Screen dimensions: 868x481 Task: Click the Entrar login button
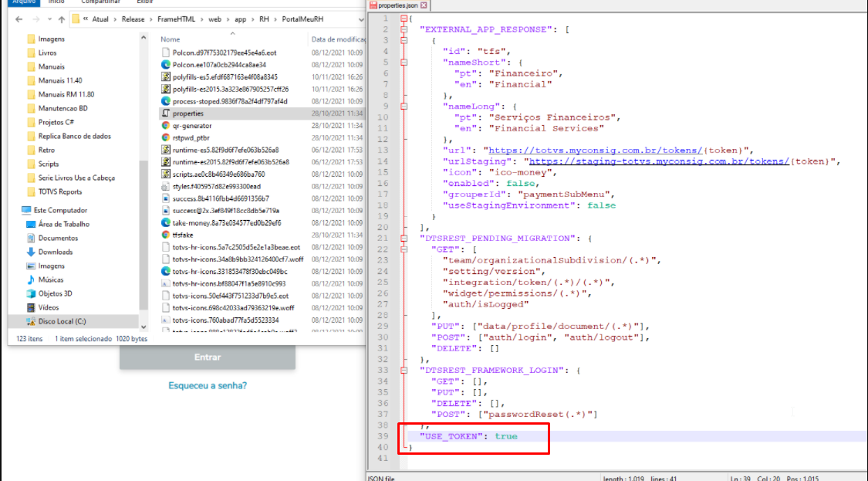(208, 357)
